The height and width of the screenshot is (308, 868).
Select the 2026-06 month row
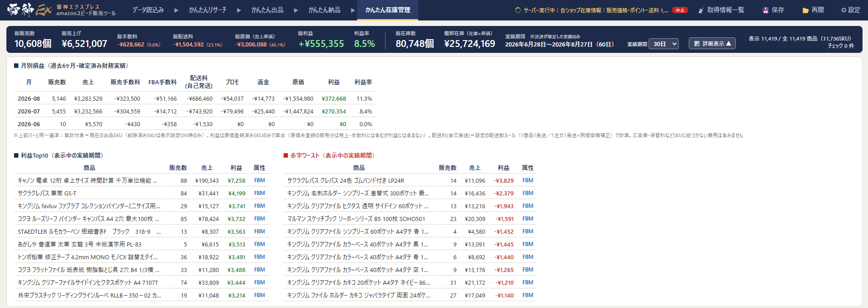coord(195,124)
